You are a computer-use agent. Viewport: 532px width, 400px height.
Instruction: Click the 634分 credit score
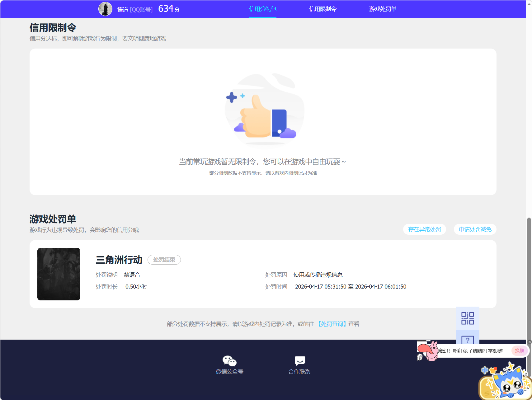(169, 9)
